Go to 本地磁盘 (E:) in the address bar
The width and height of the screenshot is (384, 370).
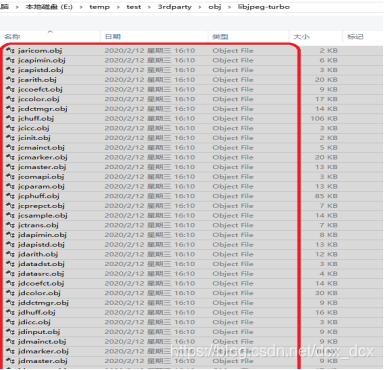click(x=49, y=7)
